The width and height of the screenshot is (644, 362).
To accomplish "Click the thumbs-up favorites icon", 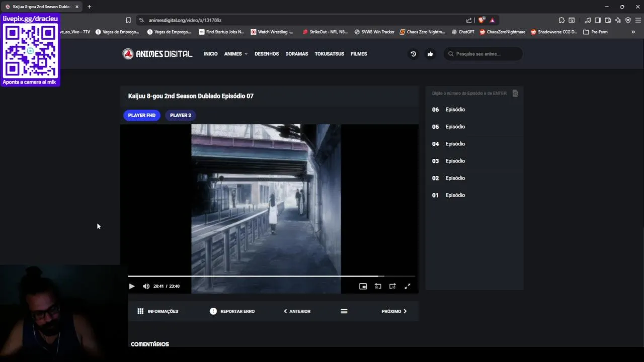I will [430, 54].
